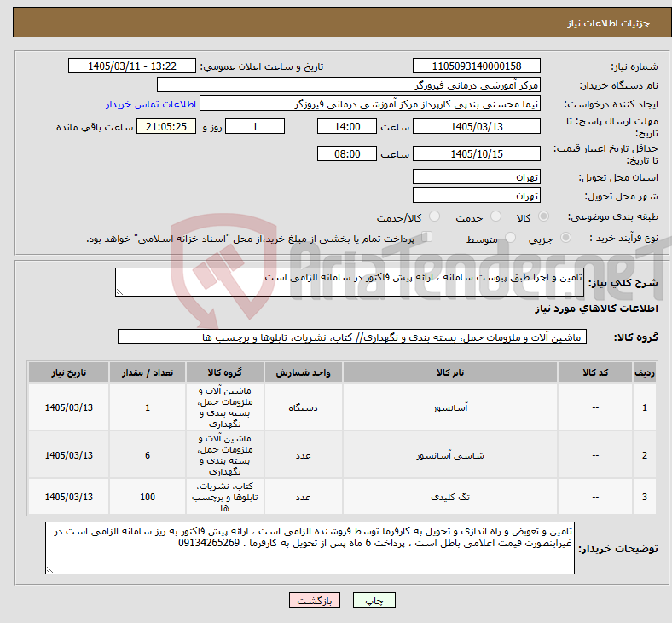Select the شاسی آسانسور item name cell
Screen dimensions: 672x623
tap(450, 455)
